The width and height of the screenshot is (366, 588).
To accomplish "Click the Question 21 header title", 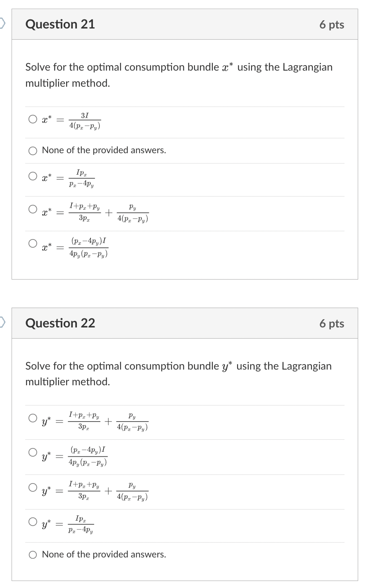I will (x=60, y=24).
